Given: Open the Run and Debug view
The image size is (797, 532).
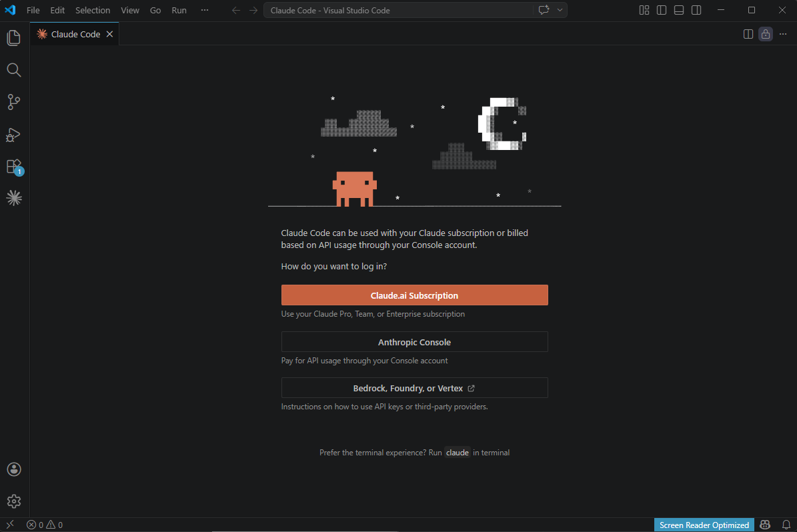Looking at the screenshot, I should coord(14,134).
